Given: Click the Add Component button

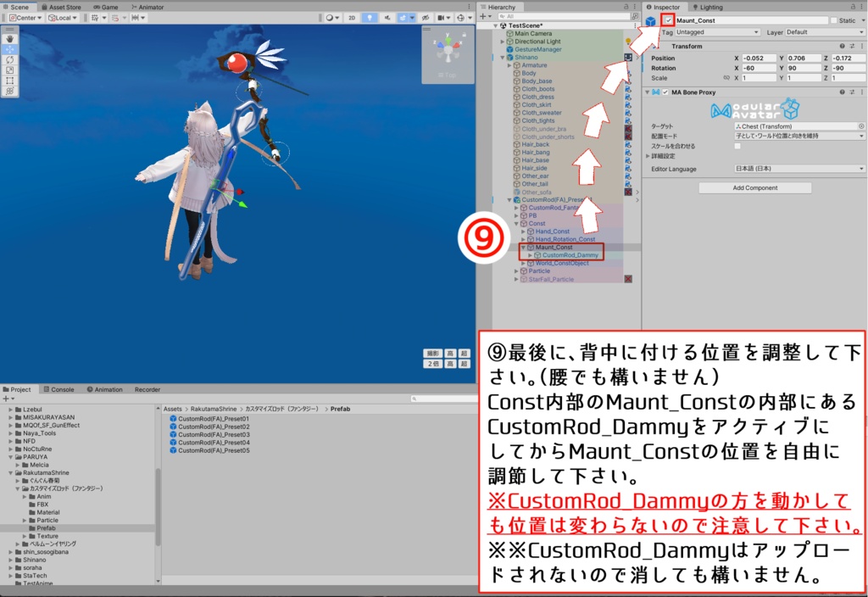Looking at the screenshot, I should [x=755, y=187].
